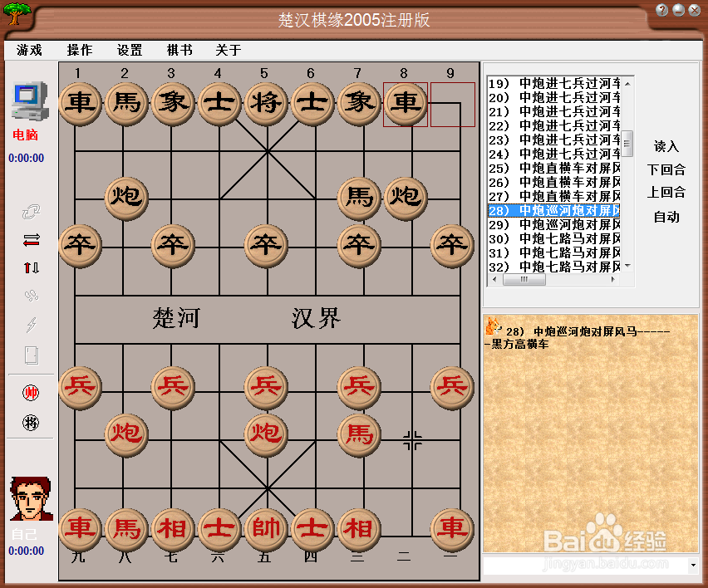Open the 棋书 menu

pyautogui.click(x=179, y=50)
